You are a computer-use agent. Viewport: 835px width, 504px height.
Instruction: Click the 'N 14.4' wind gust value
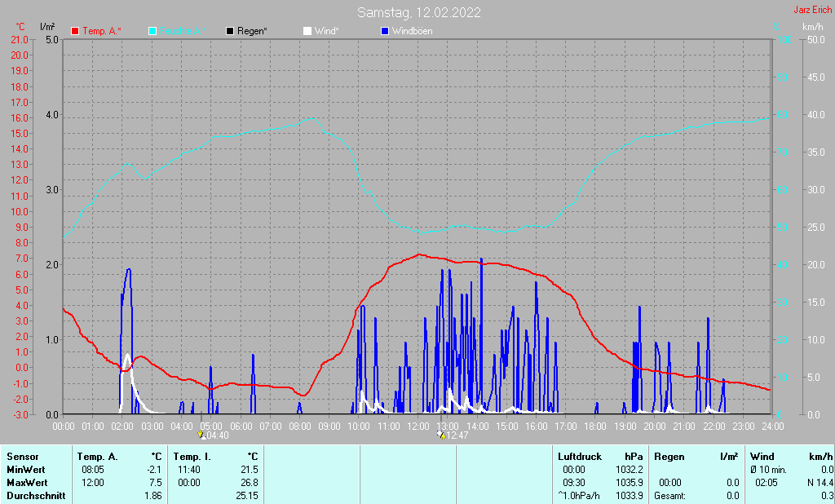click(x=820, y=483)
